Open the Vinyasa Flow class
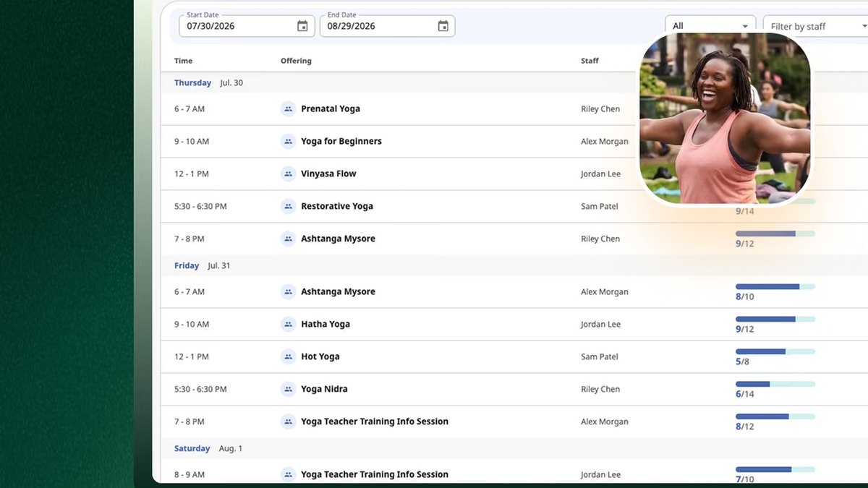 point(328,174)
